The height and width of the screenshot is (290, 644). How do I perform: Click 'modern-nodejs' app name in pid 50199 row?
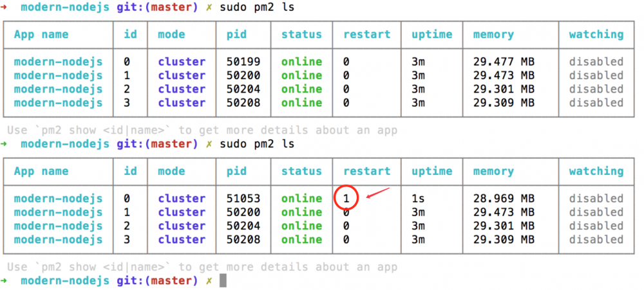[x=59, y=62]
